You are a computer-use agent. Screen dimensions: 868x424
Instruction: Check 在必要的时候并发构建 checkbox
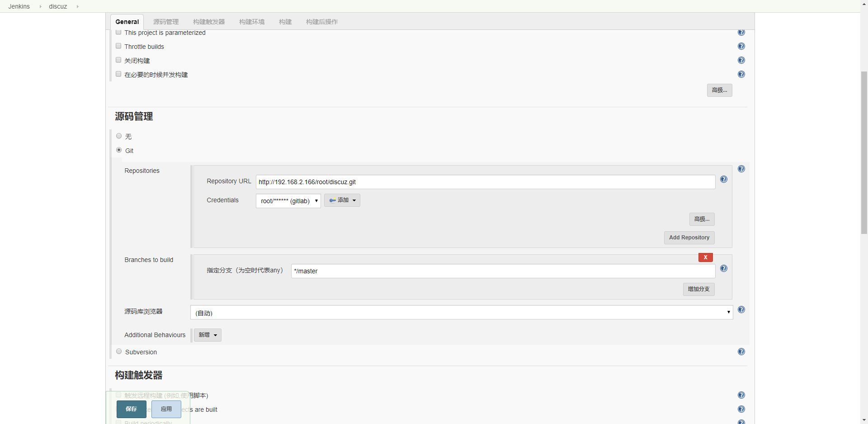click(118, 74)
